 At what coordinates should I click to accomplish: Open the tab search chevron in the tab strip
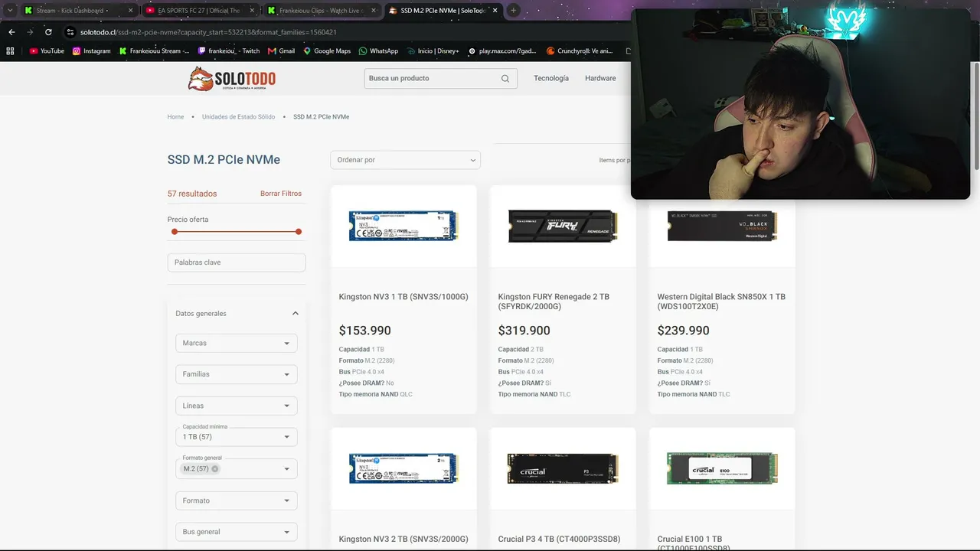(10, 11)
